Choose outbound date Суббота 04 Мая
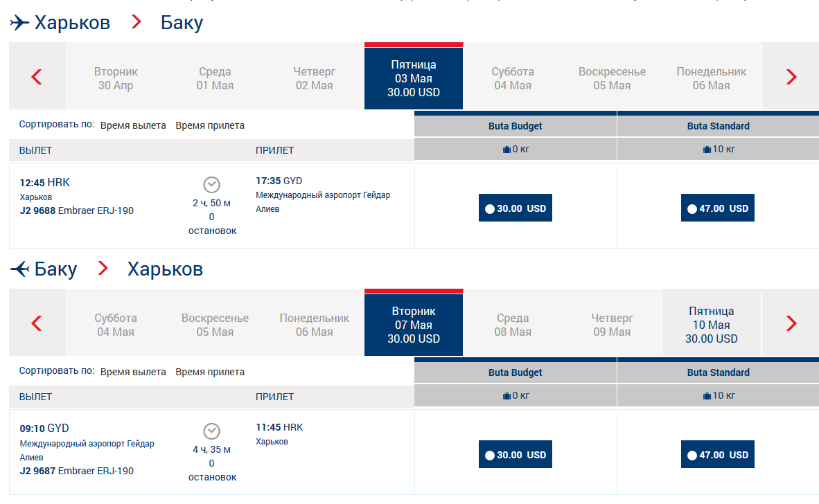The height and width of the screenshot is (504, 819). pos(513,78)
